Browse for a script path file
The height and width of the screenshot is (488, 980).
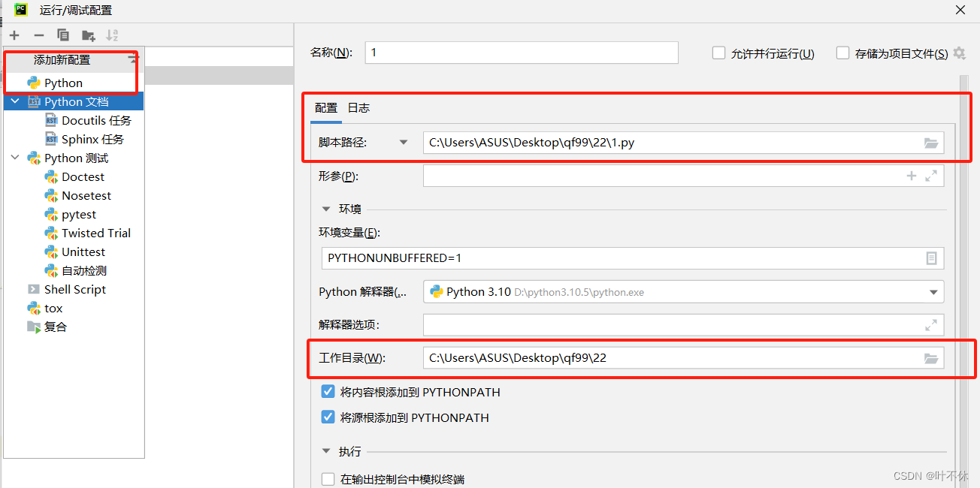click(x=932, y=143)
